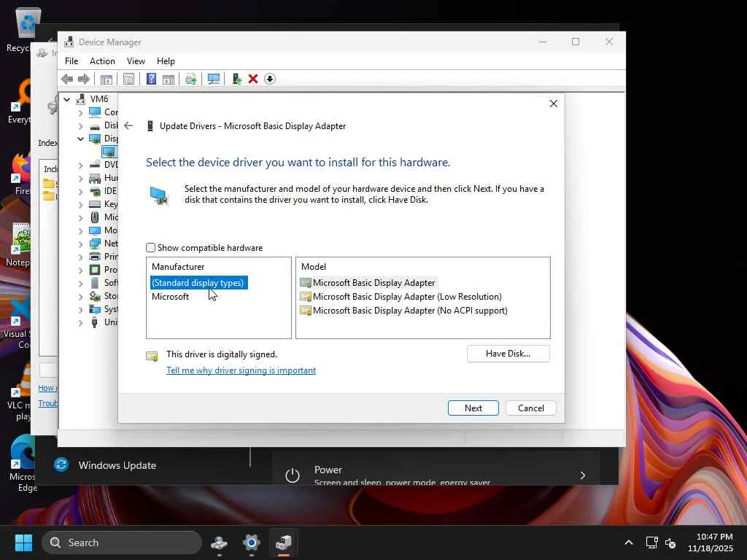The image size is (747, 560).
Task: Click the Cancel button
Action: [531, 408]
